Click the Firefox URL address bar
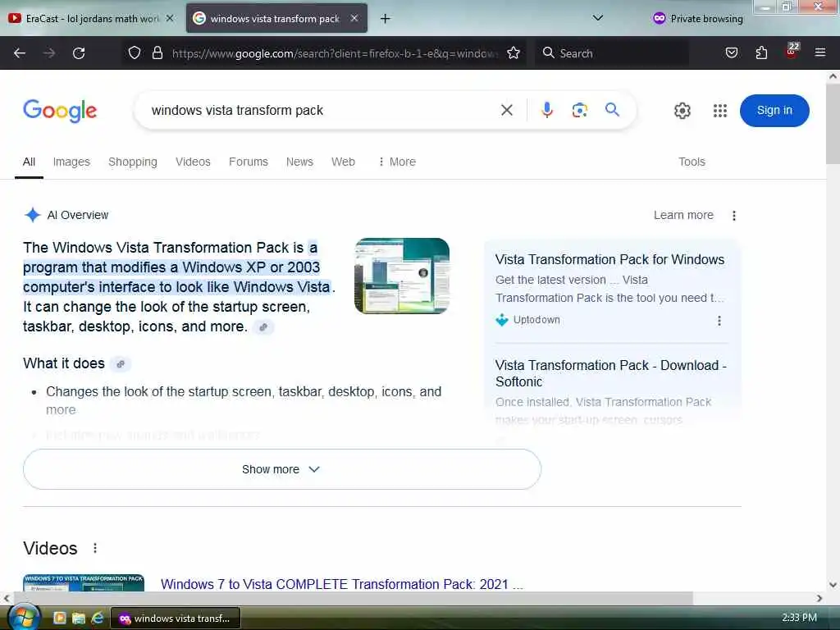Image resolution: width=840 pixels, height=630 pixels. point(335,53)
